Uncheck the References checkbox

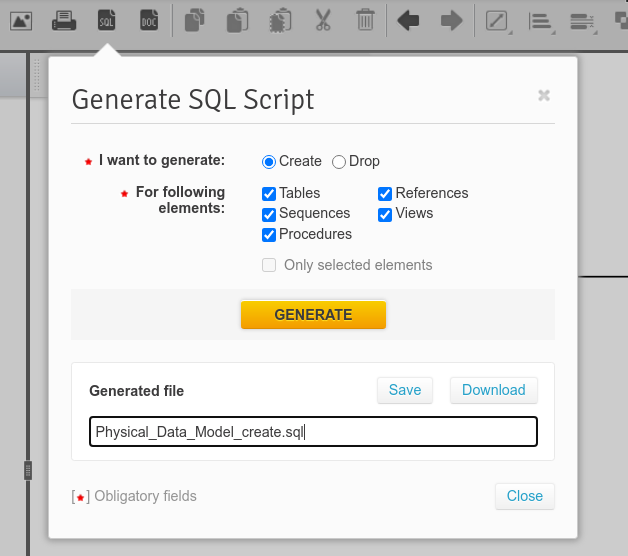click(x=385, y=194)
